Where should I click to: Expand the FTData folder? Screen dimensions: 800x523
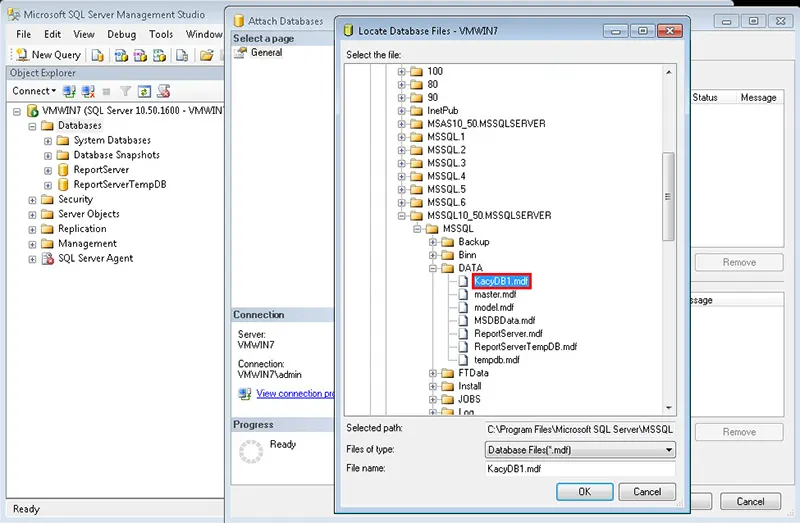pyautogui.click(x=433, y=373)
